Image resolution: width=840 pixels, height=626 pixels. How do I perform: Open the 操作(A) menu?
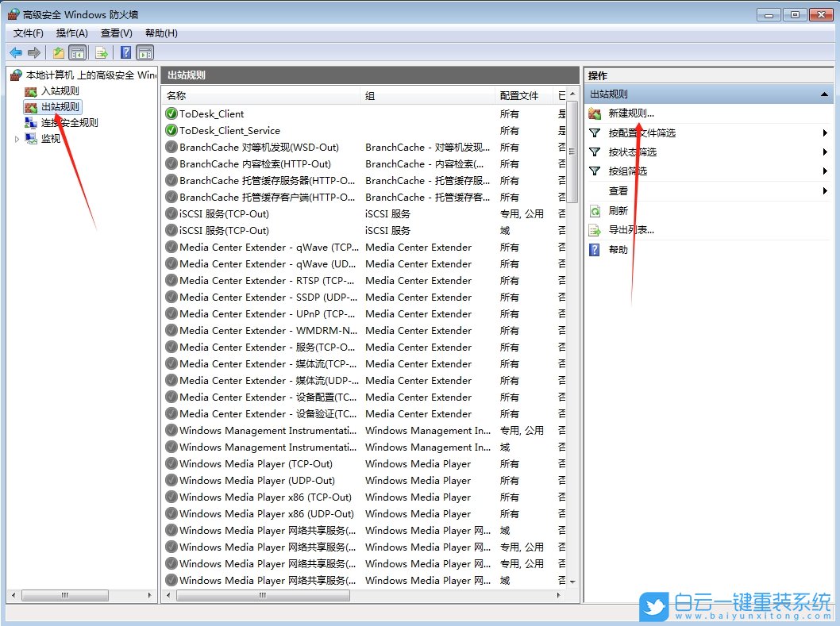(x=71, y=33)
